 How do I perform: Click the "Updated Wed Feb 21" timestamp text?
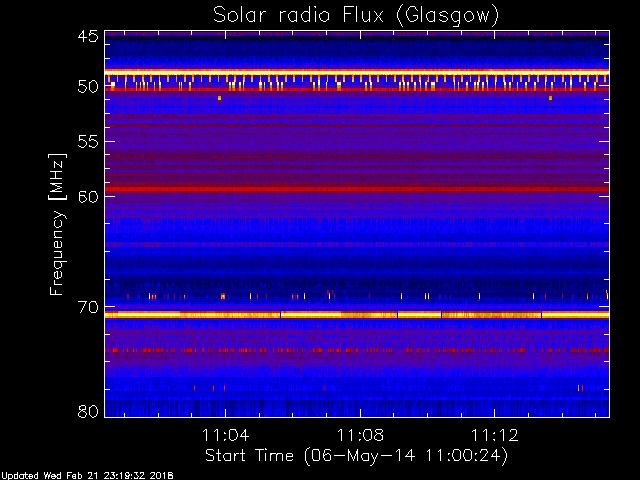point(87,475)
